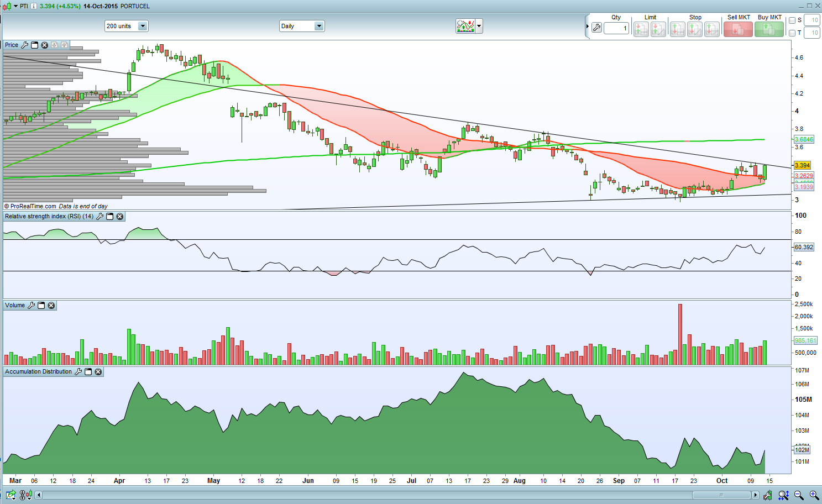Screen dimensions: 822x504
Task: Open RSI indicator settings wrench
Action: [x=100, y=216]
